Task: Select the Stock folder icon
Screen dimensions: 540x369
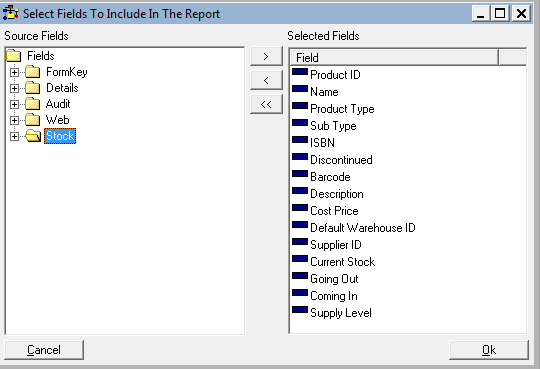Action: tap(33, 136)
